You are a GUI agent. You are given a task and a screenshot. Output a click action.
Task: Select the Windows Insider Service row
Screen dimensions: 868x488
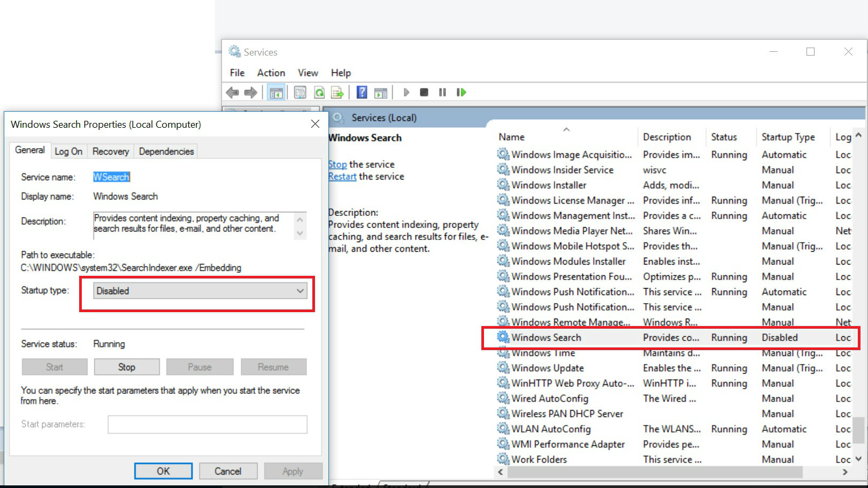click(673, 169)
